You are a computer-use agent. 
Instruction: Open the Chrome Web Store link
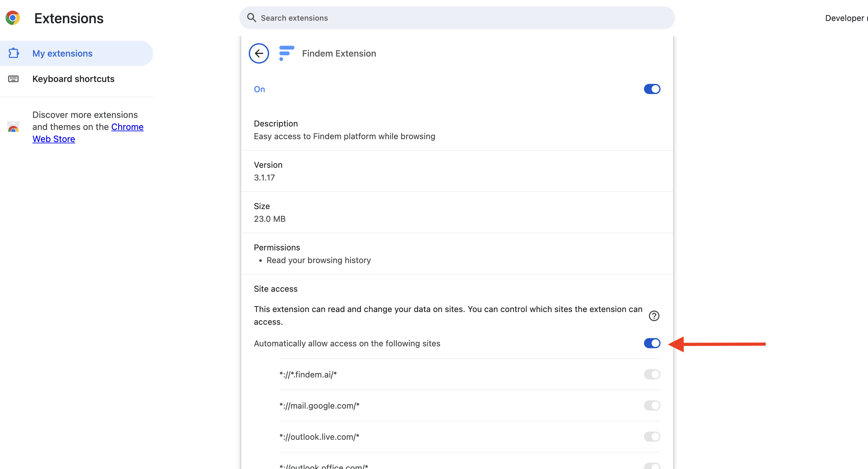[x=88, y=133]
